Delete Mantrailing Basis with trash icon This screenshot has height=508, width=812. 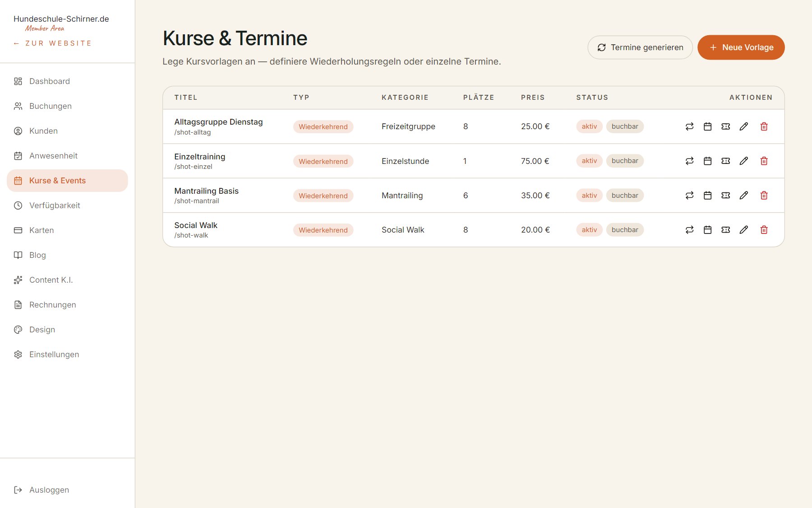pyautogui.click(x=764, y=195)
